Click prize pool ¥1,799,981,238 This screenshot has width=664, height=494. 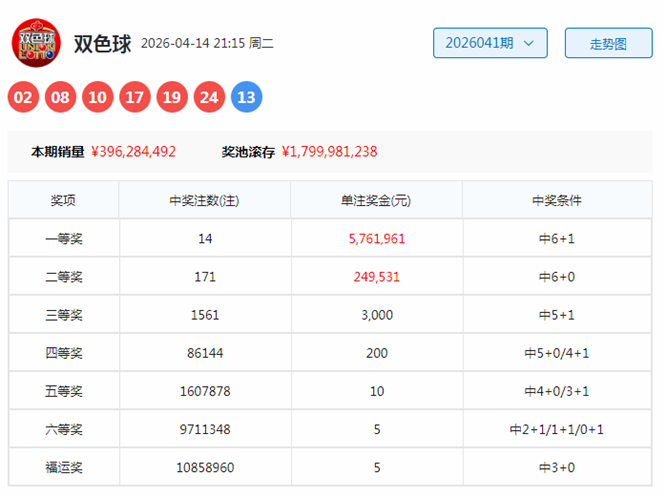329,152
